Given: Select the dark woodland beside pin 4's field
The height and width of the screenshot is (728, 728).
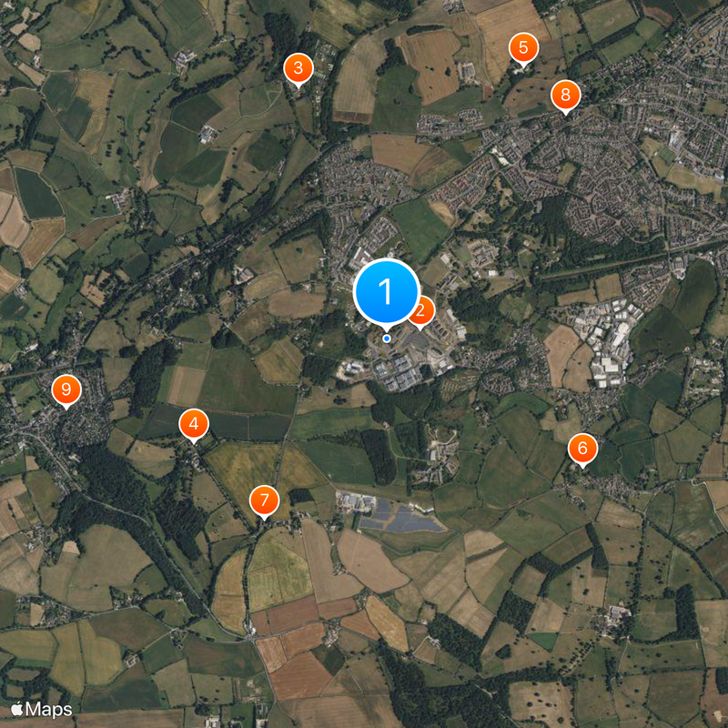Looking at the screenshot, I should click(x=147, y=375).
